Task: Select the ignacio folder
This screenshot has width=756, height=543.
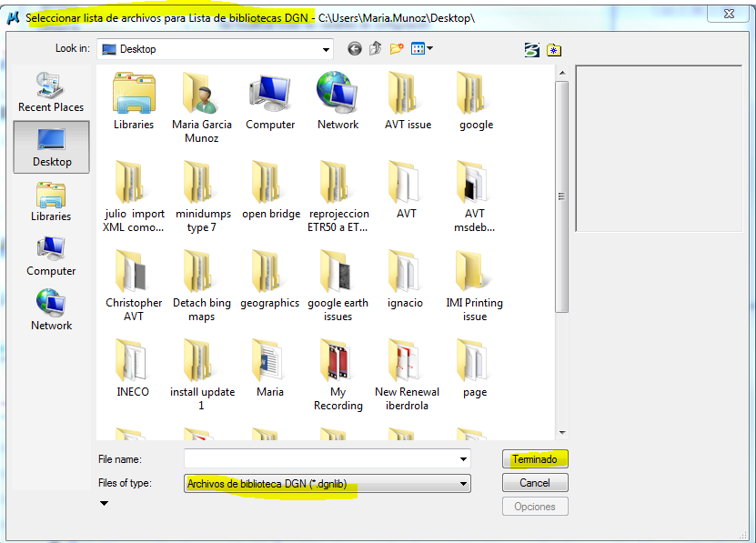Action: tap(405, 278)
